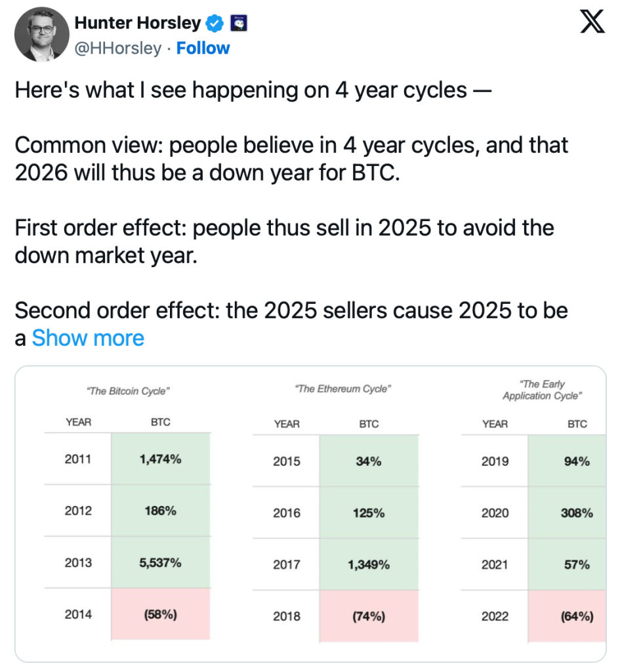Click "The Early Application Cycle" heading
The image size is (620, 672).
tap(541, 390)
